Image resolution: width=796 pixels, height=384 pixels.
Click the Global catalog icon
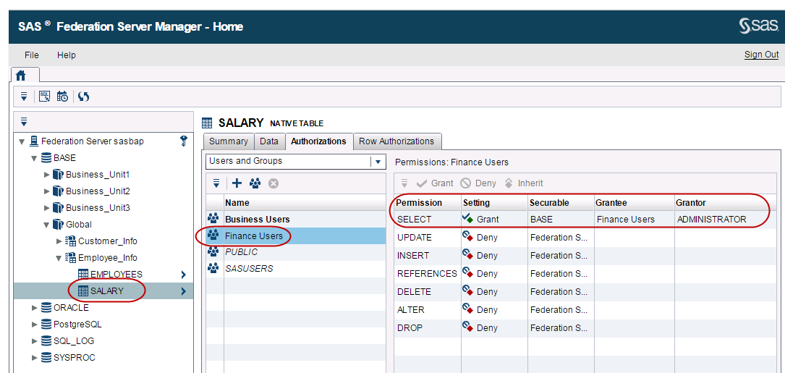58,225
